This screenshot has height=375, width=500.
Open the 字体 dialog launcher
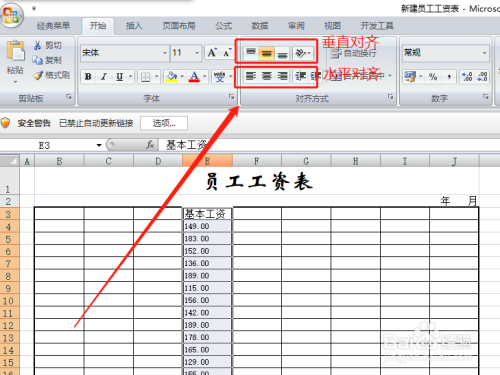(231, 97)
